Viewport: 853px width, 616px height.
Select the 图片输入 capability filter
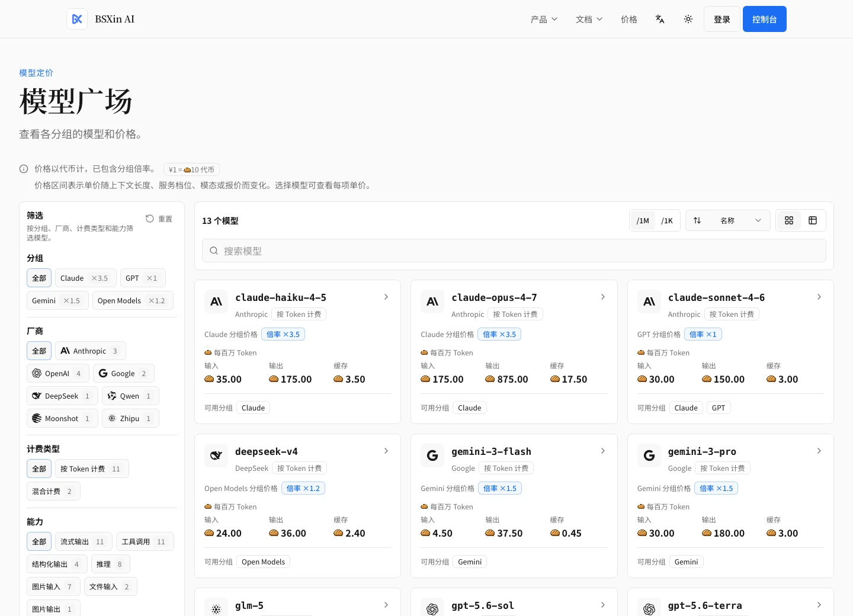(x=53, y=586)
